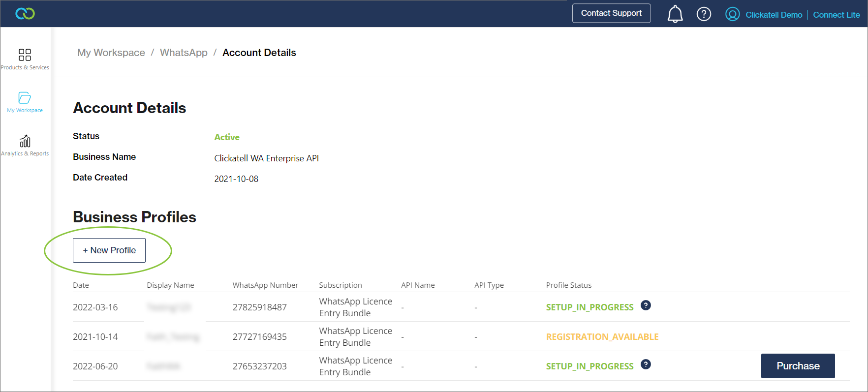The image size is (868, 392).
Task: Select WhatsApp number 27825918487
Action: click(x=260, y=307)
